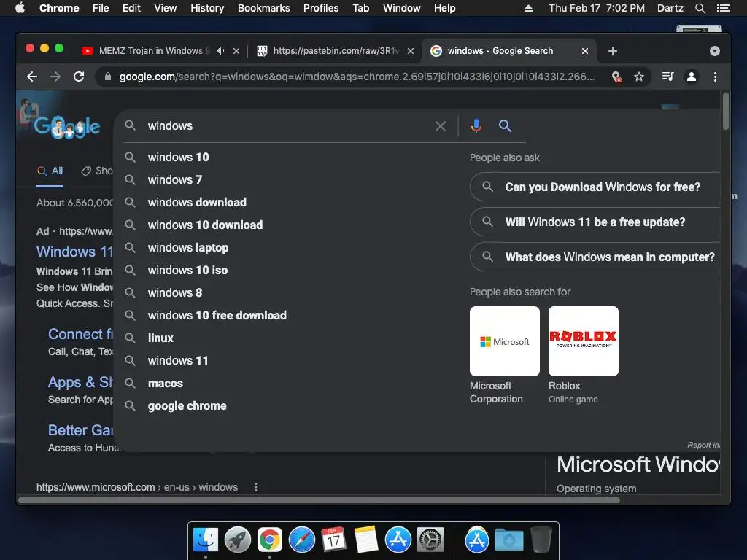Open the tab search dropdown arrow
747x560 pixels.
pyautogui.click(x=715, y=51)
